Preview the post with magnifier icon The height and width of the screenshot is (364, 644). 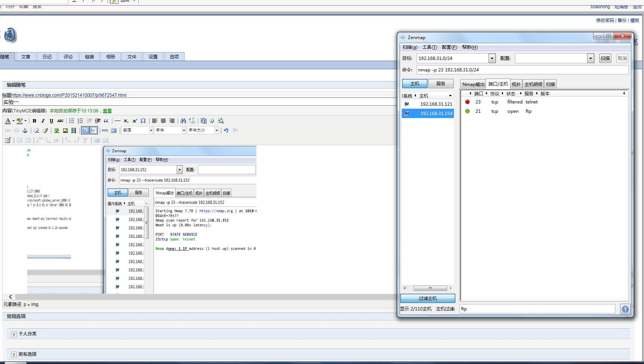coord(221,121)
